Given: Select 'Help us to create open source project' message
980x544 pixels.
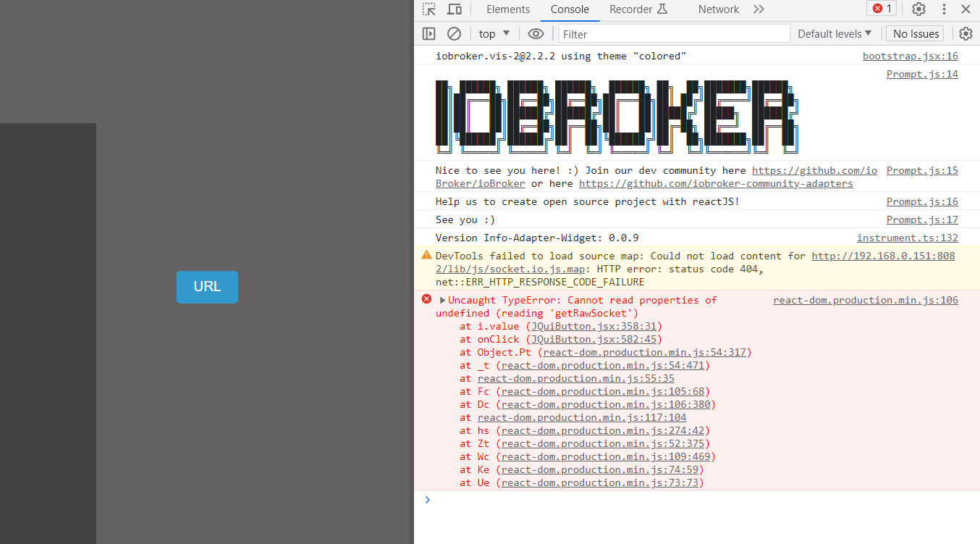Looking at the screenshot, I should pyautogui.click(x=588, y=201).
